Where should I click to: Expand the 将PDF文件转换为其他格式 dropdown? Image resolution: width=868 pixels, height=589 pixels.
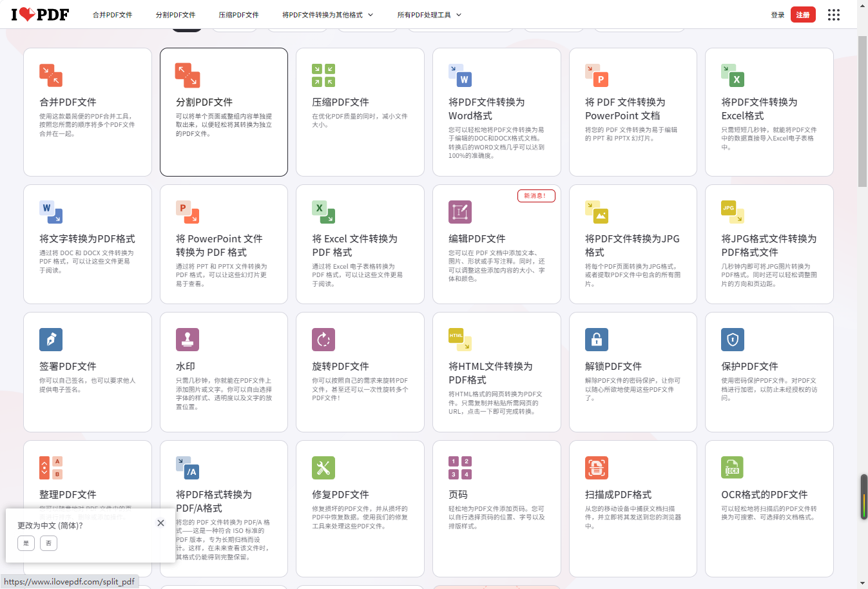point(327,15)
